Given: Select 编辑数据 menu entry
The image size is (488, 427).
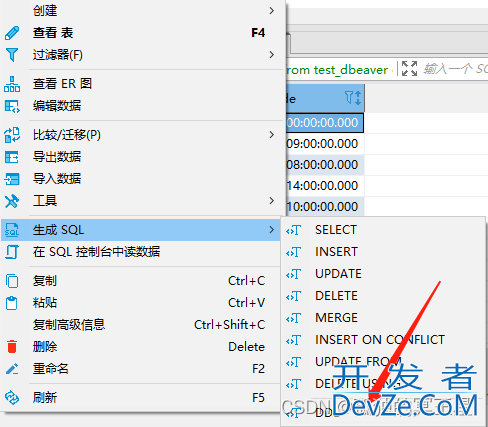Looking at the screenshot, I should (142, 106).
